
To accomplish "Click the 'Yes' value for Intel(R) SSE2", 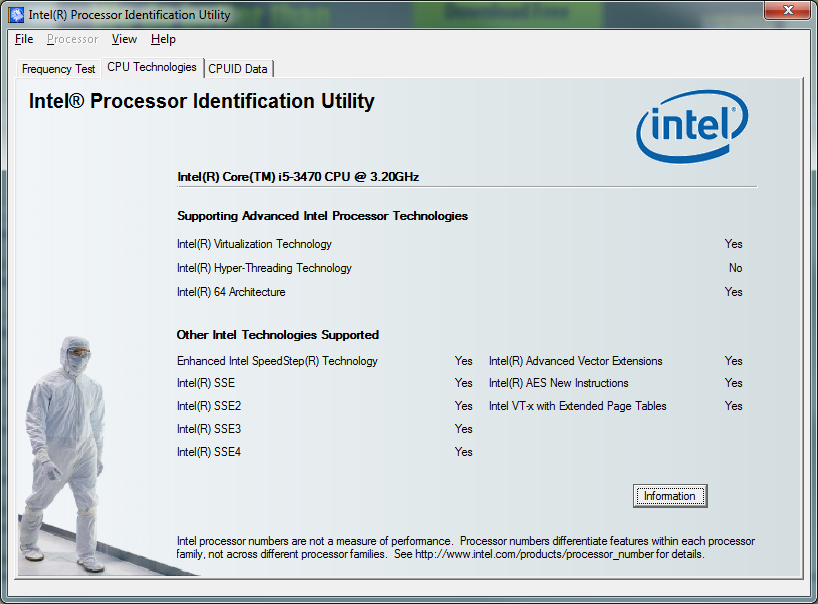I will (463, 406).
